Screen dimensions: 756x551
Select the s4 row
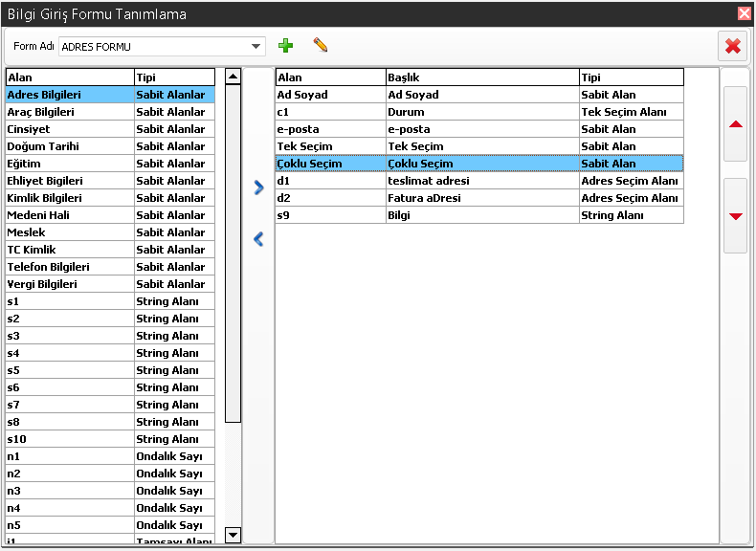click(x=110, y=353)
